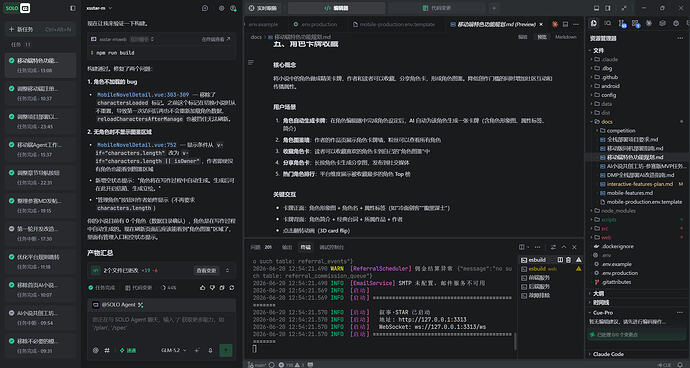Split the esbuild terminal
Screen dimensions: 690x368
(560, 260)
